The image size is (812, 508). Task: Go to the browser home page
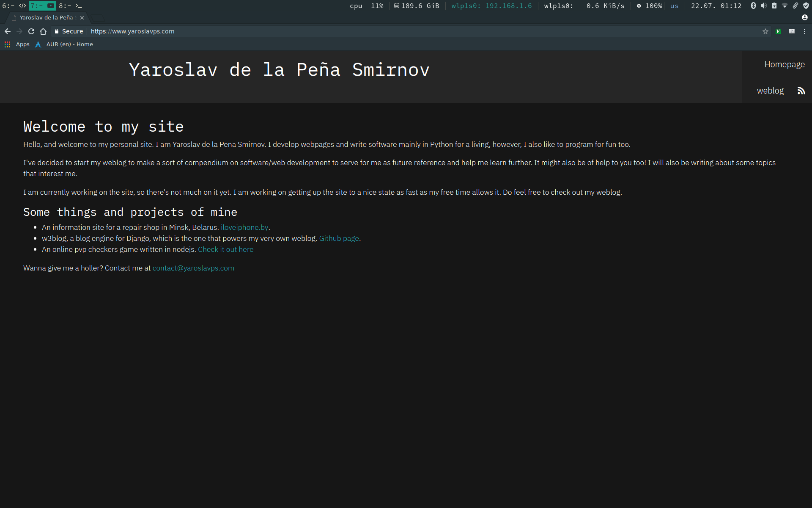43,31
